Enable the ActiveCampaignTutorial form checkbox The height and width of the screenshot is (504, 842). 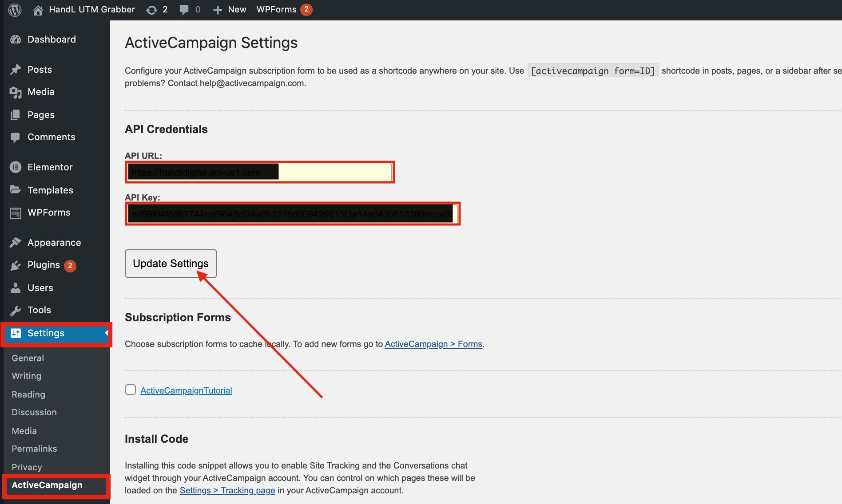[x=131, y=390]
